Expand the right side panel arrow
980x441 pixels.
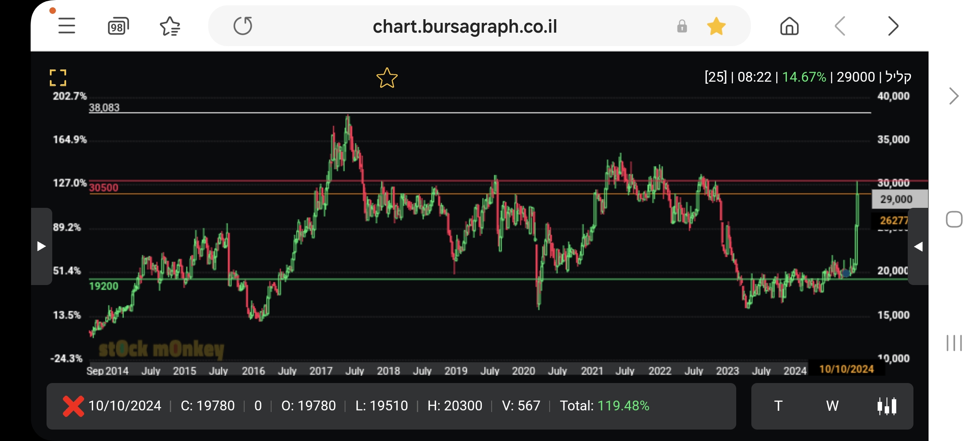[918, 246]
